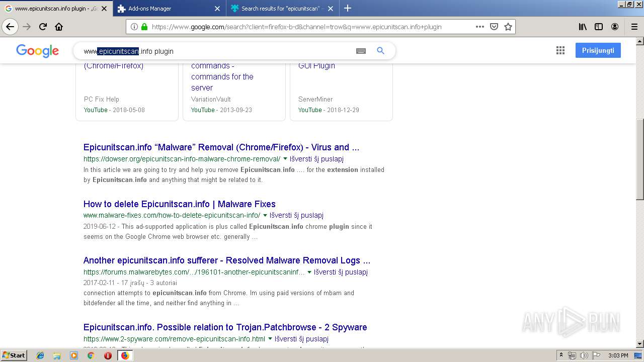This screenshot has width=644, height=362.
Task: Open the Action Center flag tray icon
Action: click(x=596, y=355)
